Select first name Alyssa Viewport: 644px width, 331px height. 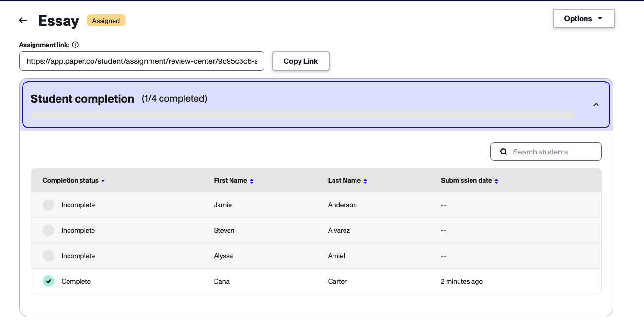pos(223,256)
